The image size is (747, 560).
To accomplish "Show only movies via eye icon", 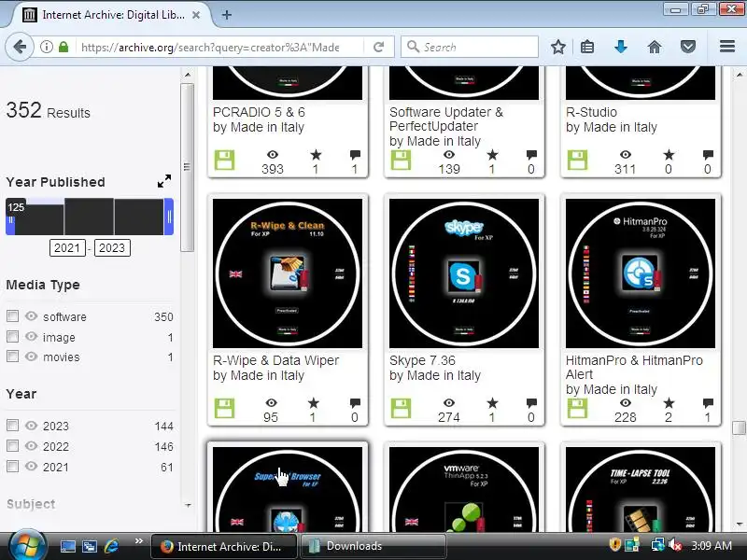I will pyautogui.click(x=31, y=357).
